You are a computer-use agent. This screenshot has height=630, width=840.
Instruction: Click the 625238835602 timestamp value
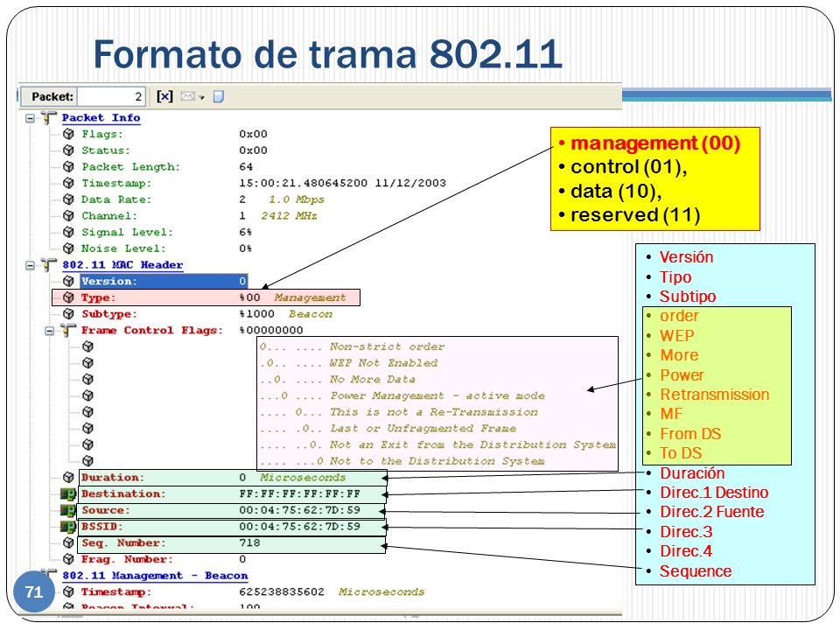(282, 592)
